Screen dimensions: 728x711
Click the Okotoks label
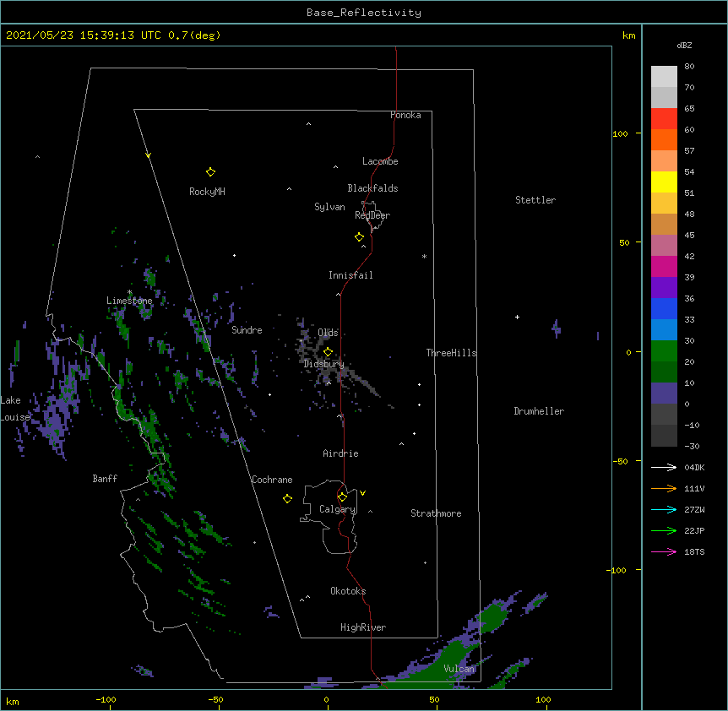tap(348, 591)
